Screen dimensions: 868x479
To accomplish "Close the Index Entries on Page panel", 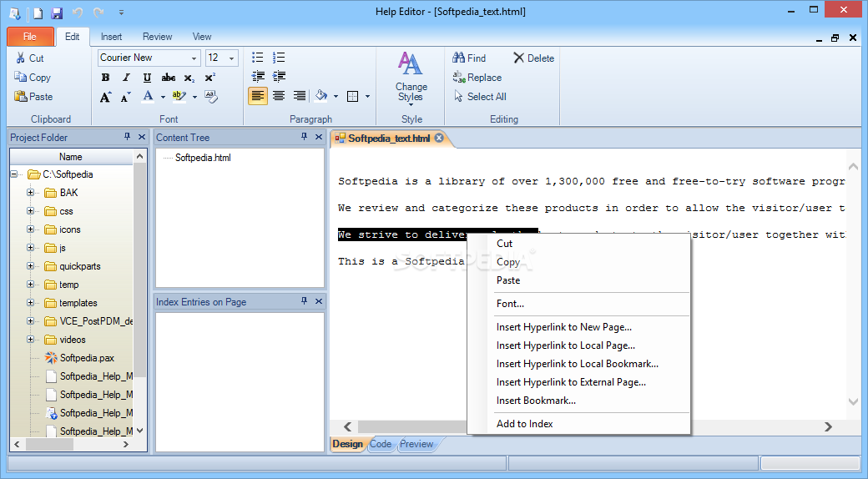I will point(318,301).
